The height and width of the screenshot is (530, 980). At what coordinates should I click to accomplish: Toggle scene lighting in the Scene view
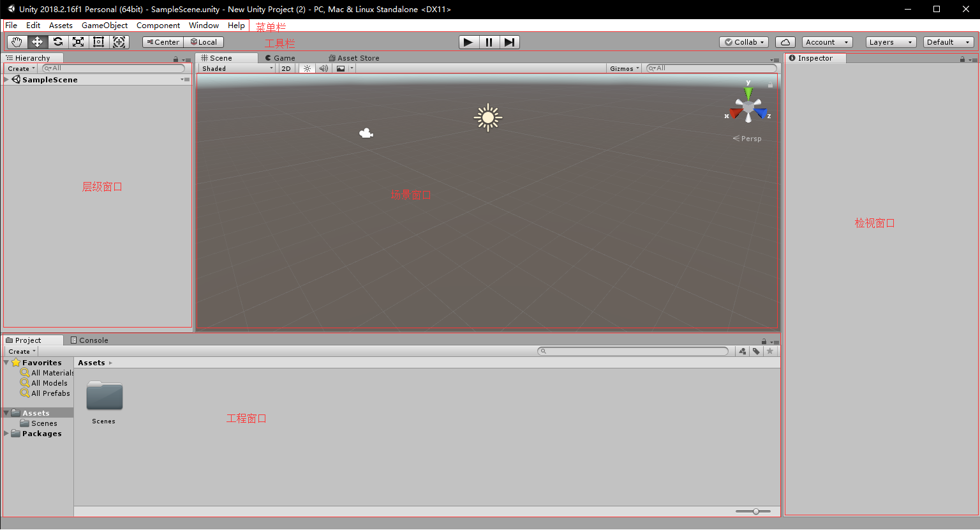(x=306, y=68)
